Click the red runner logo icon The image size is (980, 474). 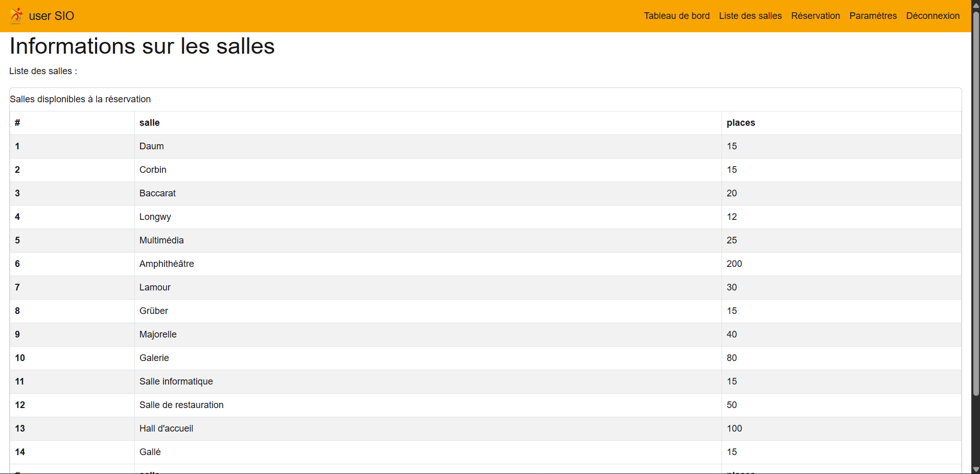pos(16,15)
